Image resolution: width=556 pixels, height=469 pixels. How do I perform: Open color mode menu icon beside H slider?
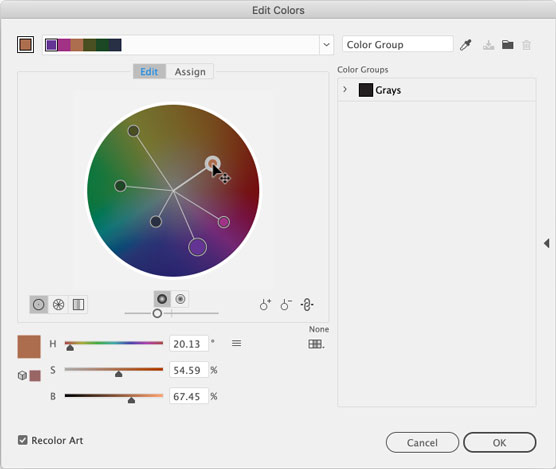237,343
